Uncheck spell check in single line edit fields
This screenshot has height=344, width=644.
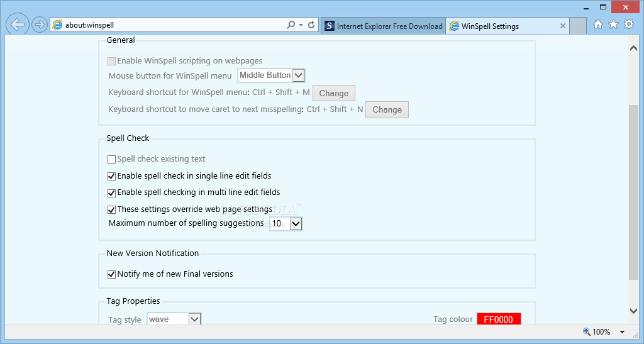point(111,176)
